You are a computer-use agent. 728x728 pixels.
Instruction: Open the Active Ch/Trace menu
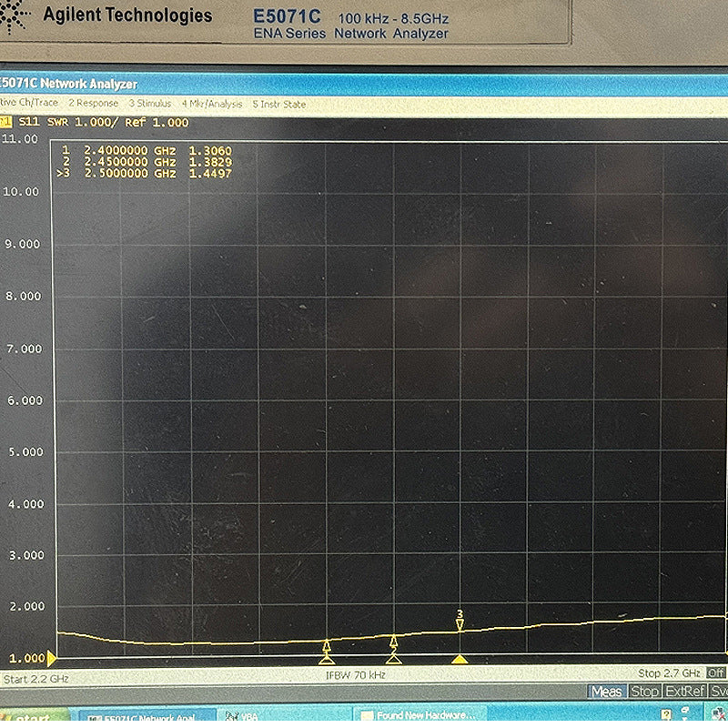pyautogui.click(x=29, y=102)
